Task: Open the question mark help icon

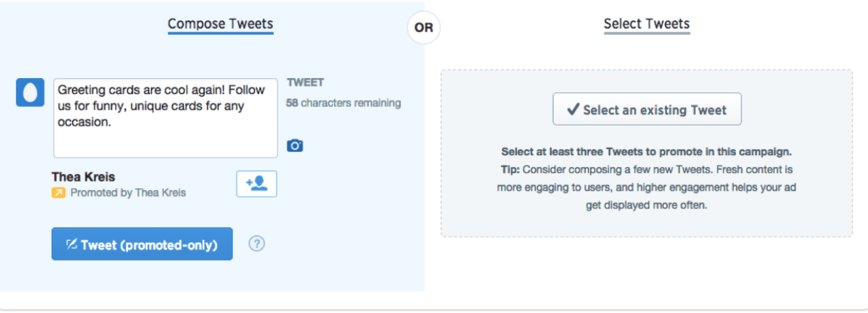Action: tap(257, 243)
